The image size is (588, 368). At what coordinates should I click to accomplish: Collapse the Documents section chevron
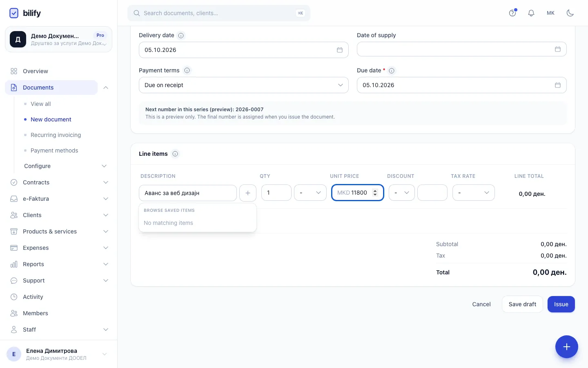[106, 88]
